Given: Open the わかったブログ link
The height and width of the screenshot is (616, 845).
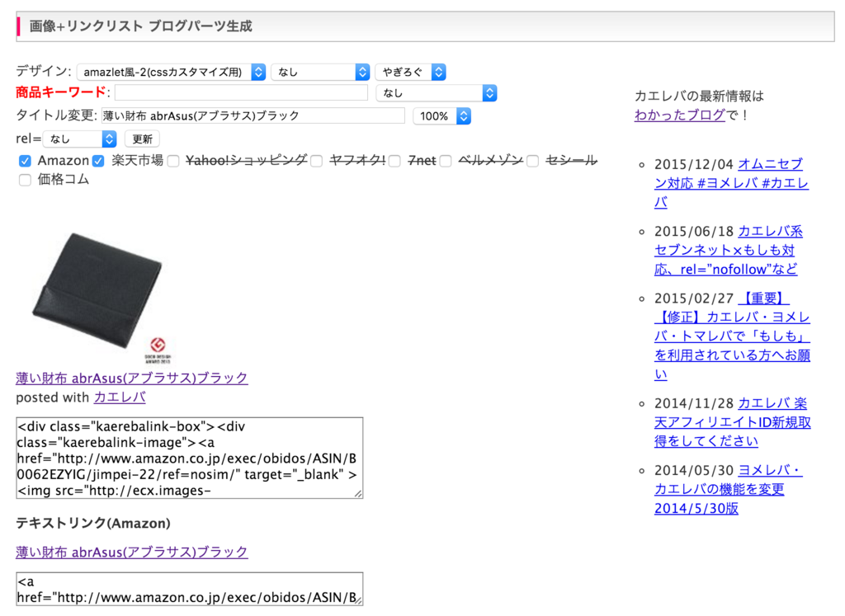Looking at the screenshot, I should click(680, 115).
